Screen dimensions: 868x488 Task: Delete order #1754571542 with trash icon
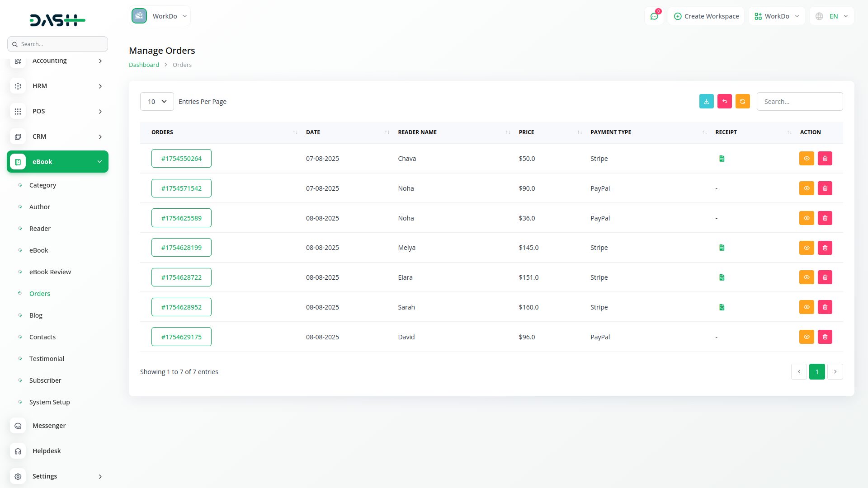coord(825,188)
